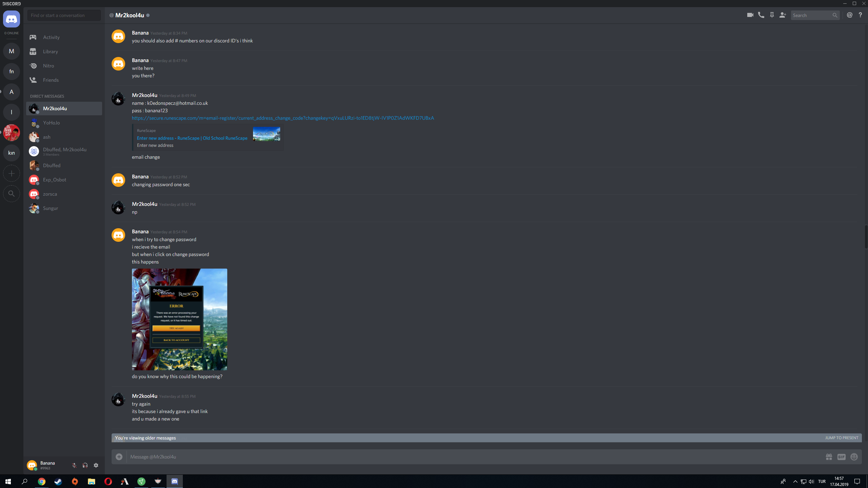Open pinned messages

(x=772, y=15)
